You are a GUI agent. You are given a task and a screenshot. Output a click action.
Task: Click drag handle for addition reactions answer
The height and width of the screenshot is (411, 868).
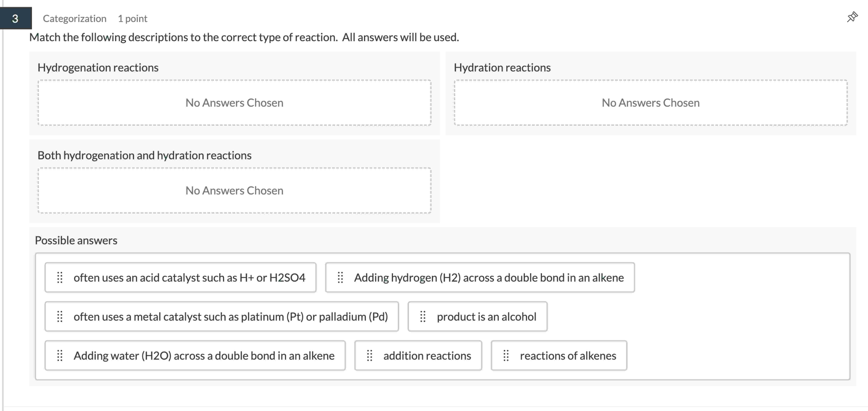(369, 356)
